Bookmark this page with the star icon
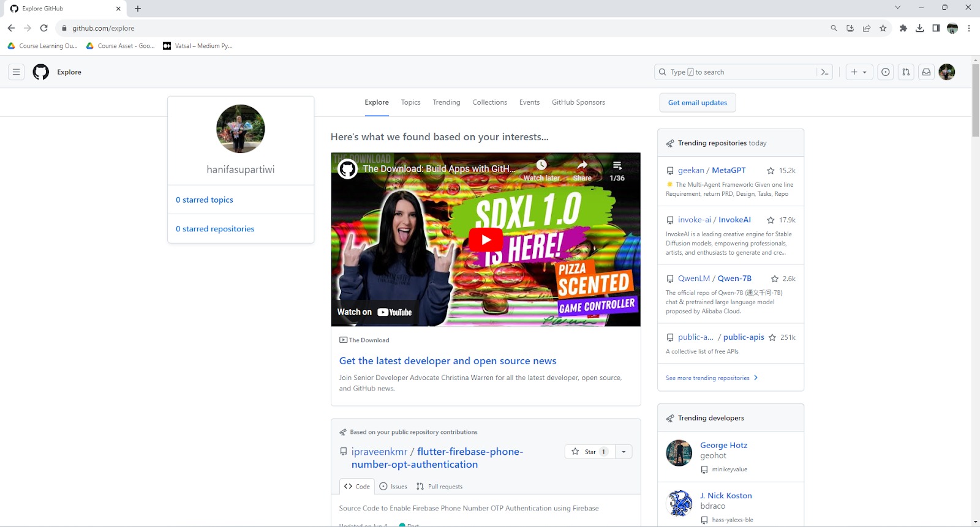980x527 pixels. [x=883, y=28]
